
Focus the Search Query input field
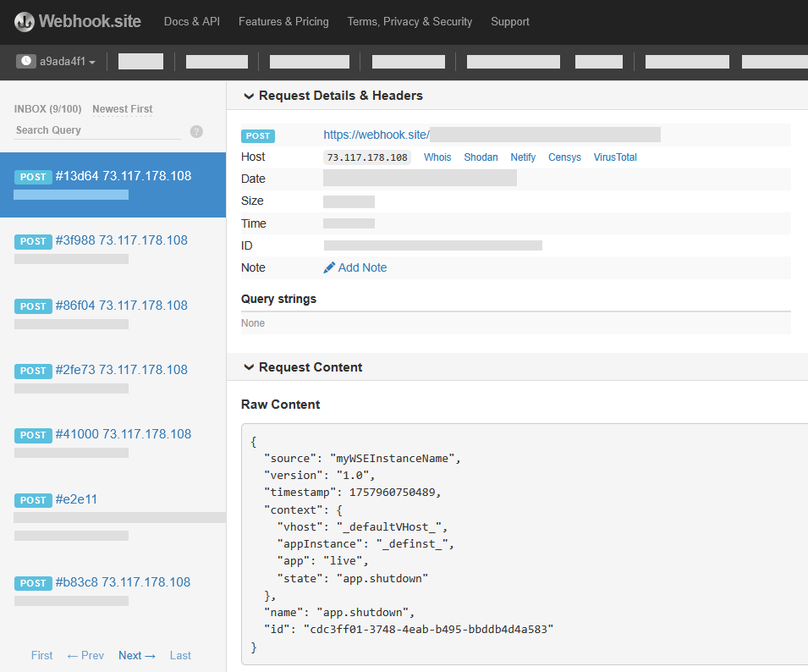97,130
